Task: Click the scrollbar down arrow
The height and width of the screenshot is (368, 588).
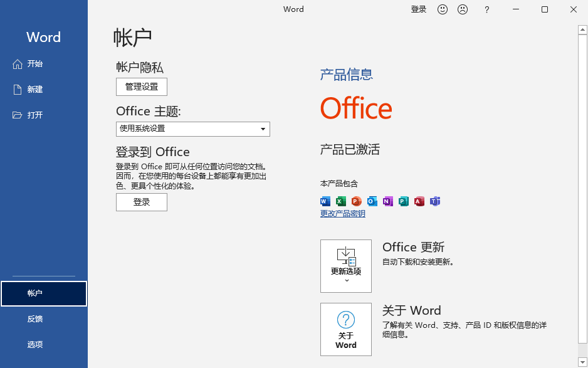Action: click(582, 362)
